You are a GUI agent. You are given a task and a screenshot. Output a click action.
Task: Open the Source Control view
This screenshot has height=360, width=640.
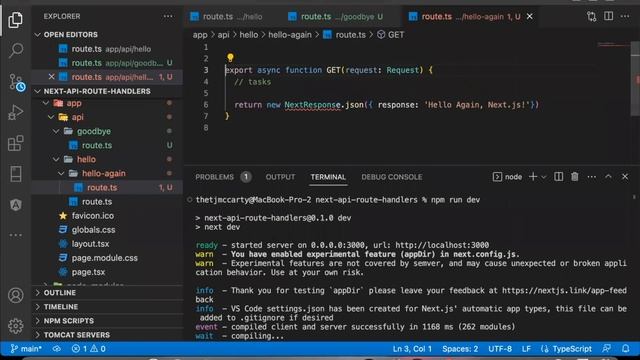[16, 82]
